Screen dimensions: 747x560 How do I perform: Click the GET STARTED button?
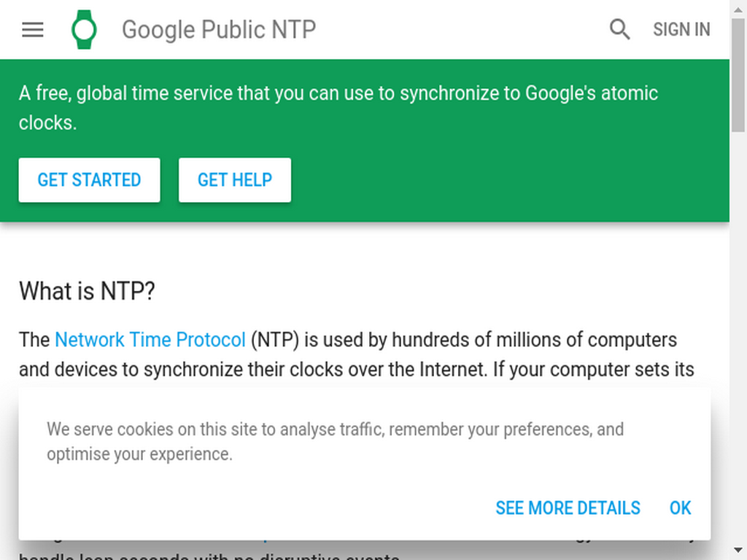(x=90, y=180)
